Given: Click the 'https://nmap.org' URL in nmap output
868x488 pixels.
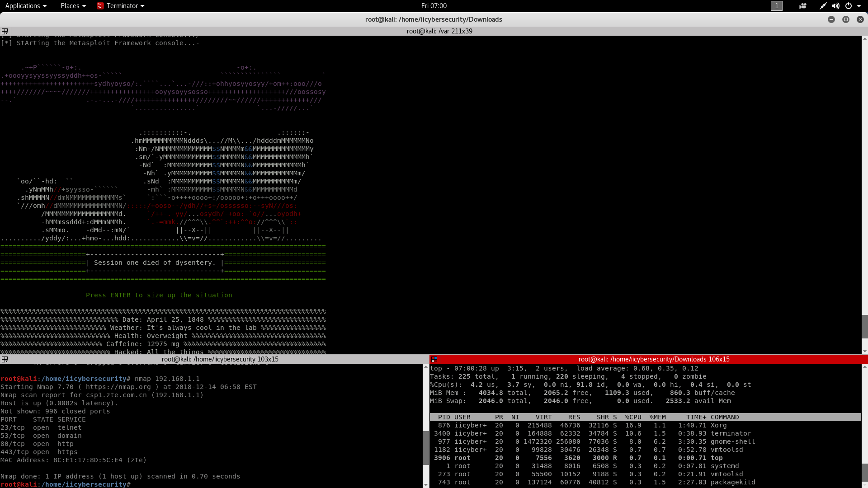Looking at the screenshot, I should pyautogui.click(x=118, y=387).
